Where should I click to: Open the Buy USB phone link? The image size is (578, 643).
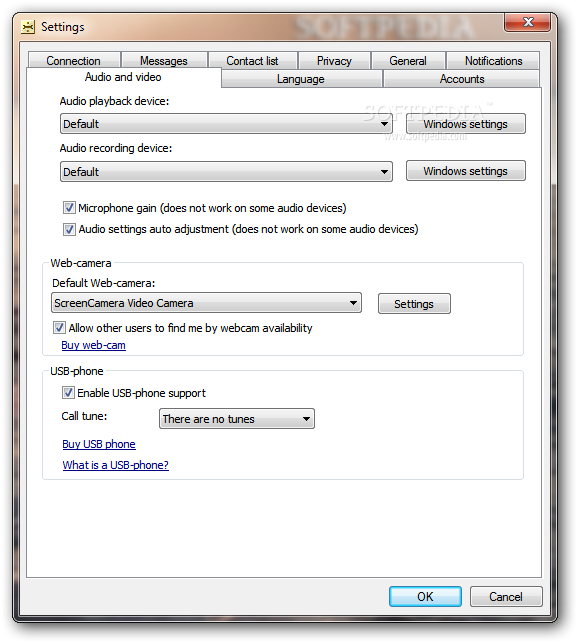tap(99, 444)
